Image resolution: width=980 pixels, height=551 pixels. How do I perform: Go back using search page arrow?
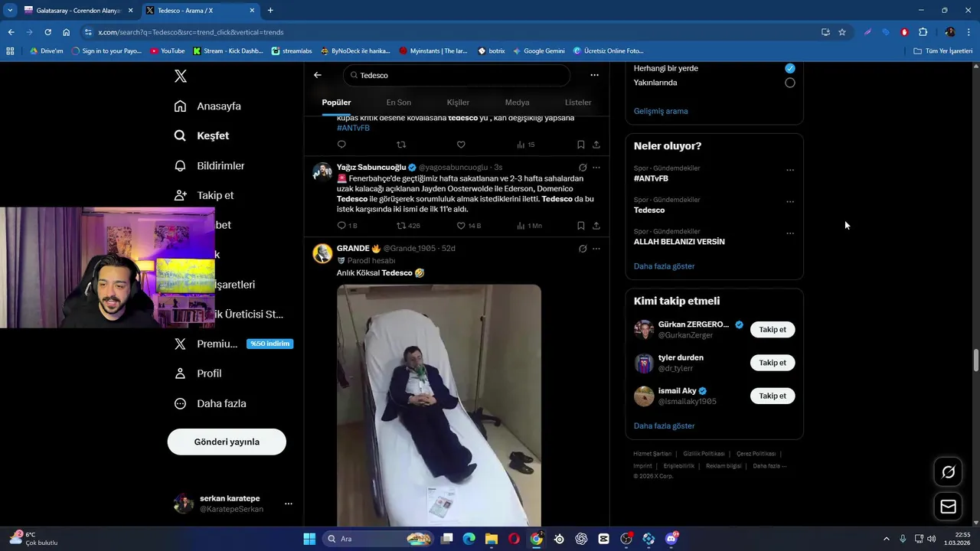click(318, 75)
